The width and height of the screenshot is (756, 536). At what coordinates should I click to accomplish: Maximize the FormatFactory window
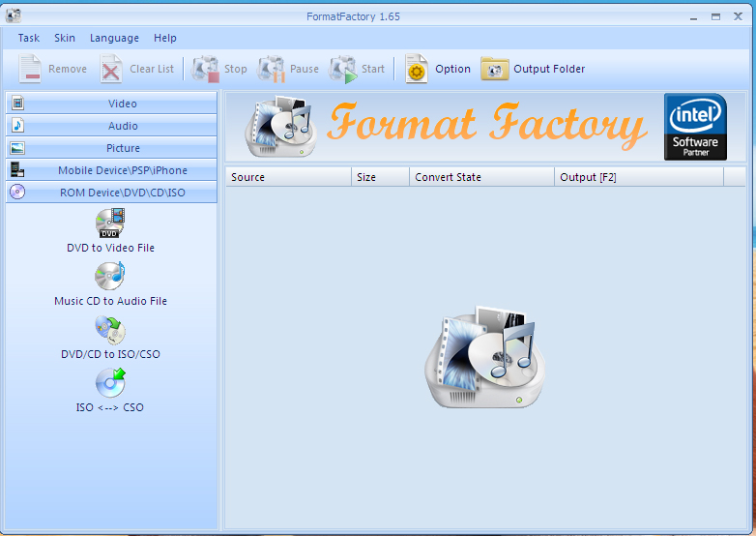(x=715, y=16)
